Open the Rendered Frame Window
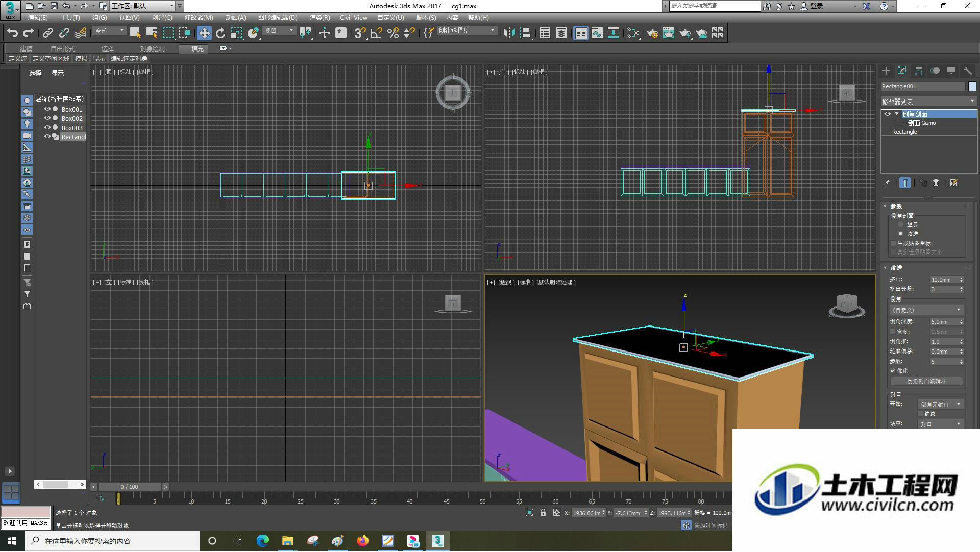The width and height of the screenshot is (980, 552). pyautogui.click(x=669, y=33)
